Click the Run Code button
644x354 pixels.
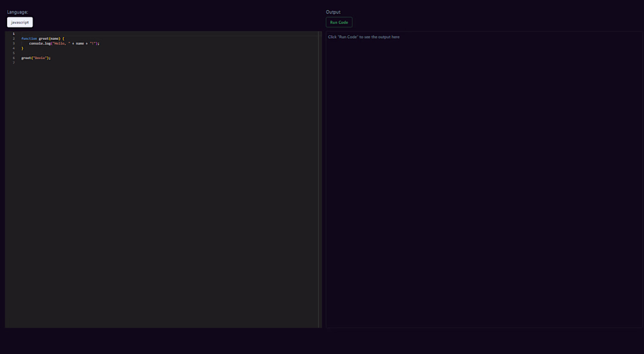click(x=339, y=22)
